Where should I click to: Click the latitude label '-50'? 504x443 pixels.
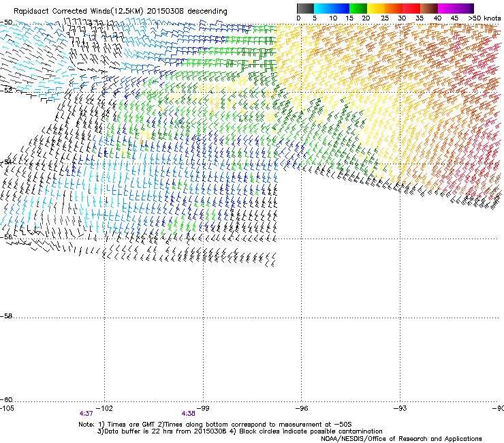[6, 22]
